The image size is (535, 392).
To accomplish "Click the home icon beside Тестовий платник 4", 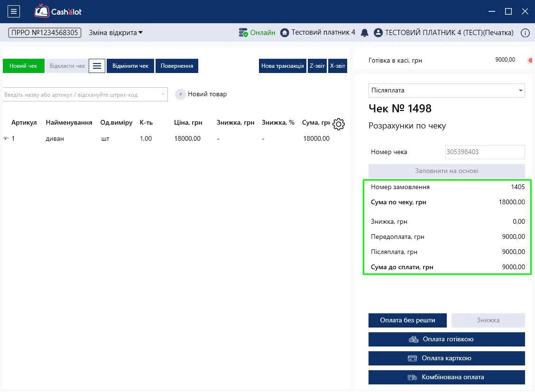I will tap(285, 33).
